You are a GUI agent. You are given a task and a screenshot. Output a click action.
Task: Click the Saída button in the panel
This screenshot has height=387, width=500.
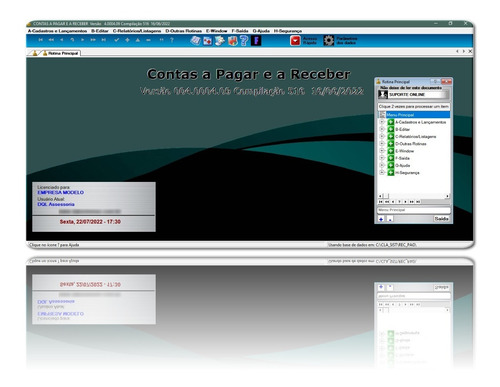pyautogui.click(x=442, y=219)
